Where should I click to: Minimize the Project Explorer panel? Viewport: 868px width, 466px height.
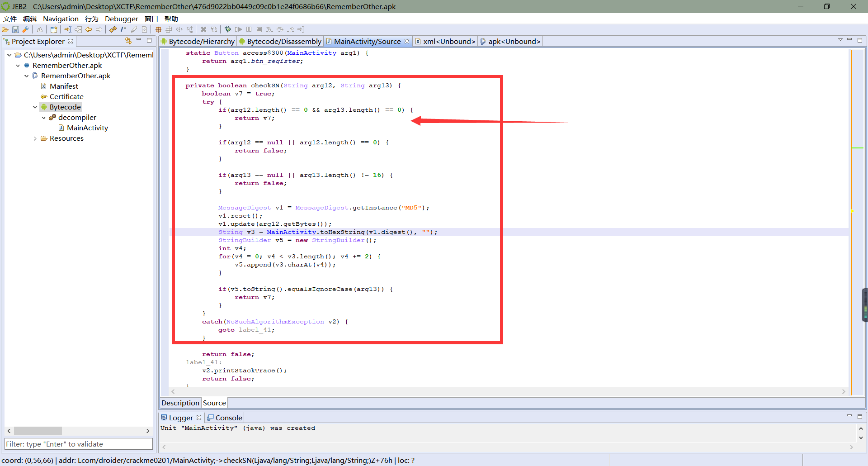(139, 40)
